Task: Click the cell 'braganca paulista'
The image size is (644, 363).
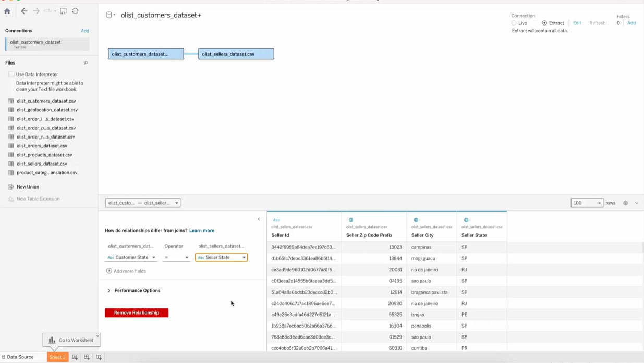Action: pyautogui.click(x=432, y=292)
